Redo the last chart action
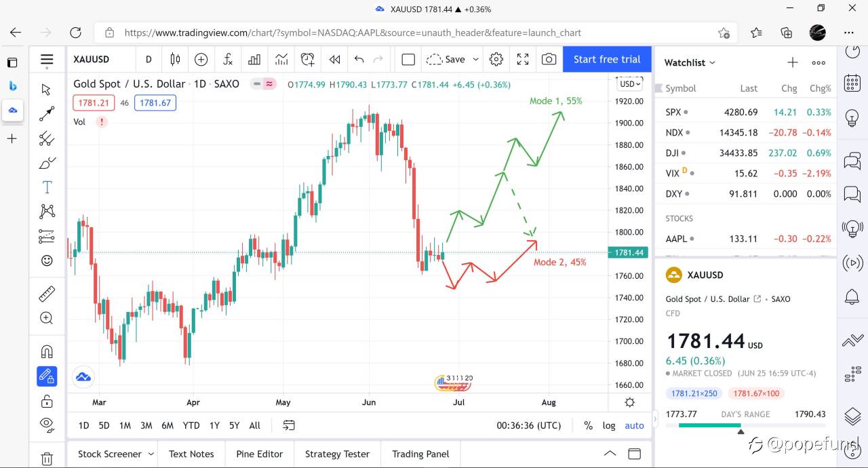This screenshot has height=468, width=868. [x=378, y=59]
